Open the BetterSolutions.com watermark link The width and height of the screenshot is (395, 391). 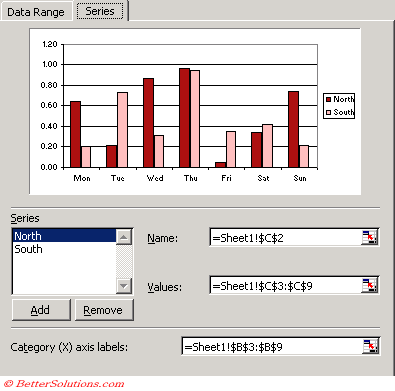65,384
